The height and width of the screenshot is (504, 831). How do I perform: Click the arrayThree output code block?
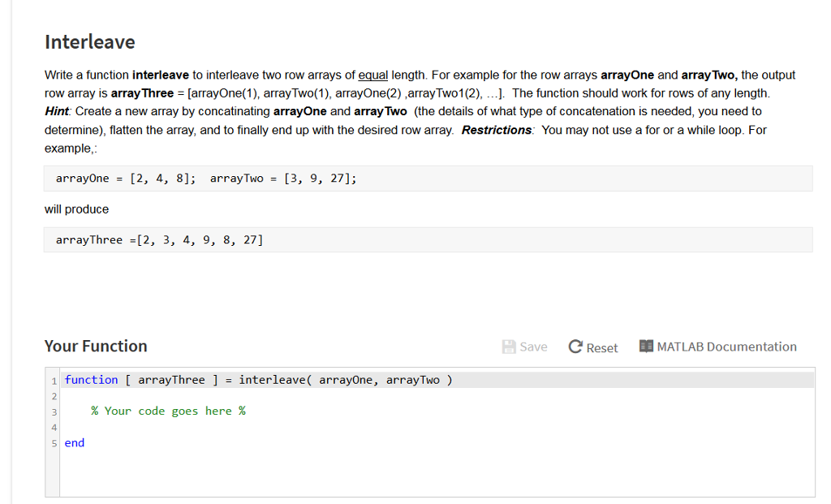tap(159, 239)
